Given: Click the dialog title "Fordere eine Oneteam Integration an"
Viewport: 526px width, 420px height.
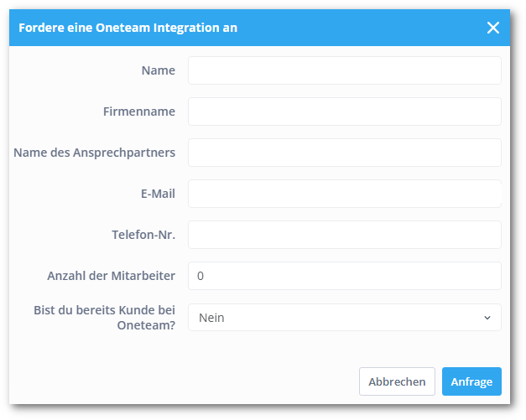Looking at the screenshot, I should click(128, 28).
